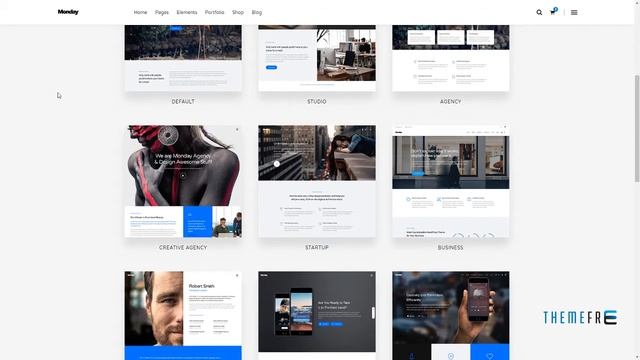
Task: Open the hamburger side menu icon
Action: coord(574,12)
